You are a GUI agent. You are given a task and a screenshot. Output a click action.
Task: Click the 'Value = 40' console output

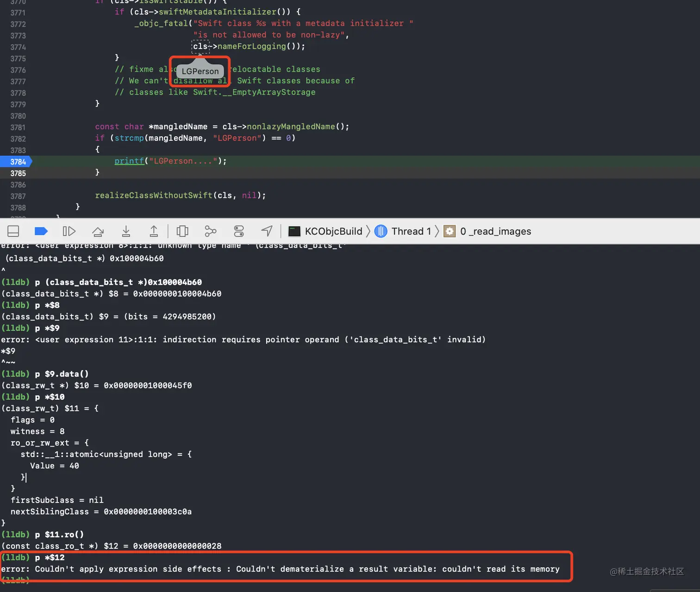pos(55,466)
